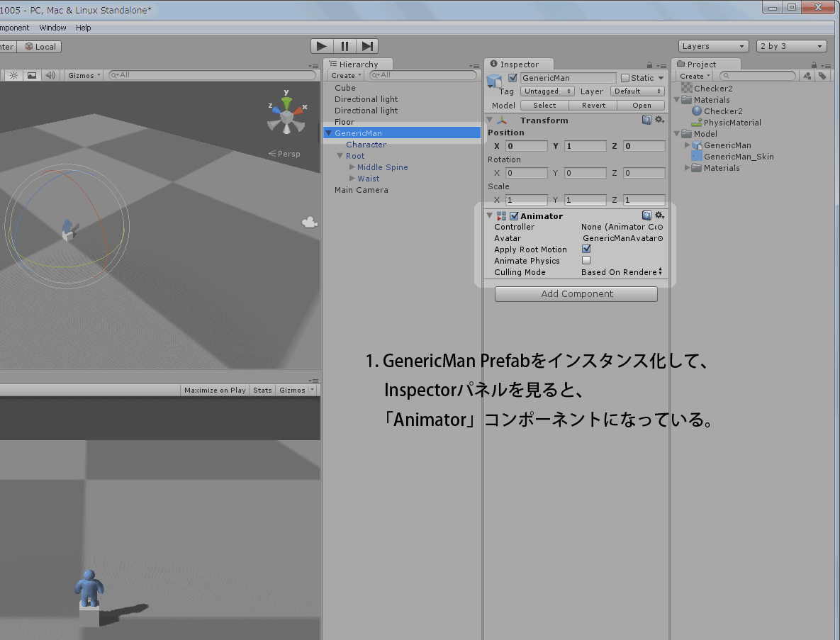Click the Add Component button
Screen dimensions: 840x640
click(576, 293)
